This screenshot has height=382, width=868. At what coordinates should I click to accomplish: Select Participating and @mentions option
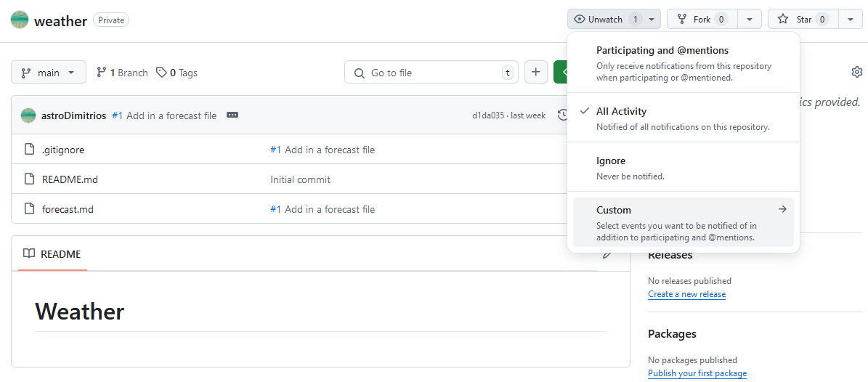coord(683,64)
